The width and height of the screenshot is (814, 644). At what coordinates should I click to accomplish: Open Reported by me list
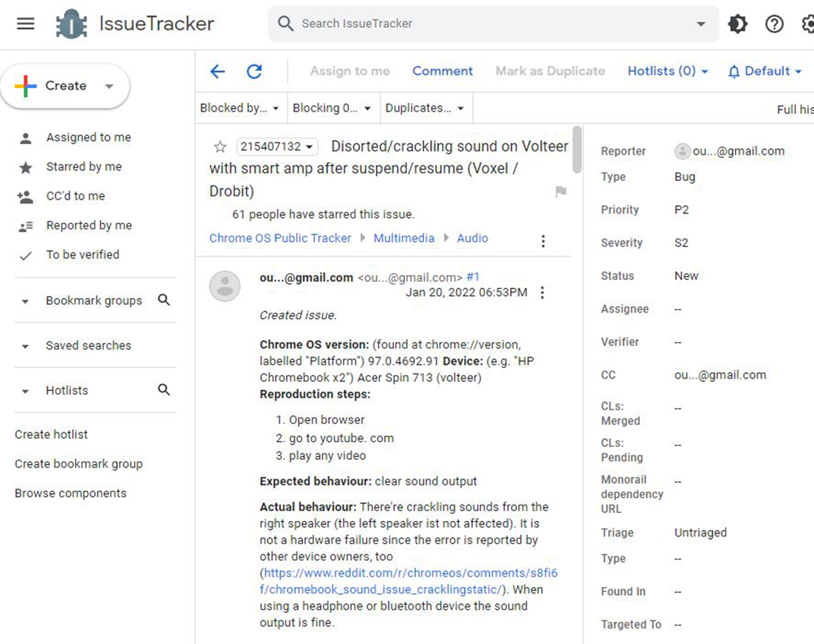(89, 226)
